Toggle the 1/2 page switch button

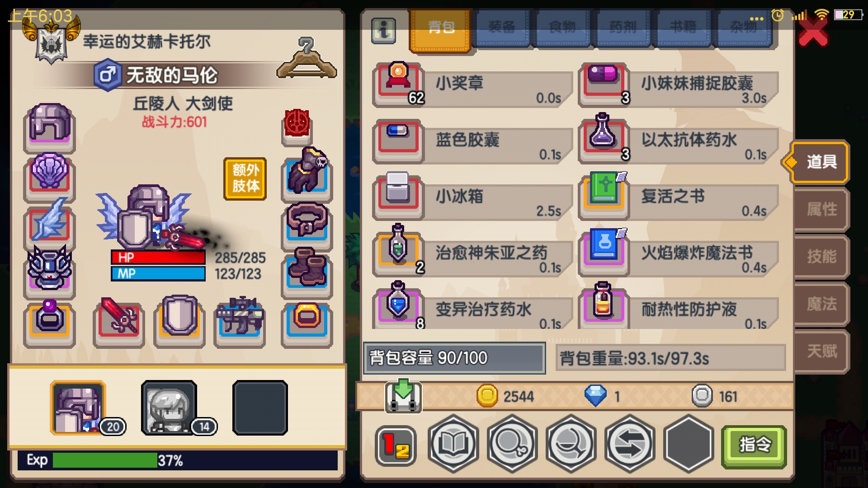[x=396, y=445]
